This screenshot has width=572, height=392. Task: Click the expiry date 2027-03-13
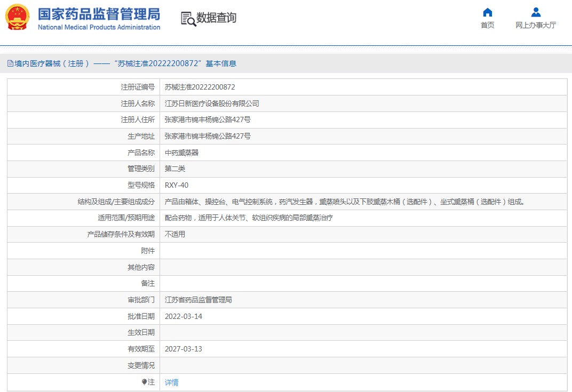coord(184,349)
